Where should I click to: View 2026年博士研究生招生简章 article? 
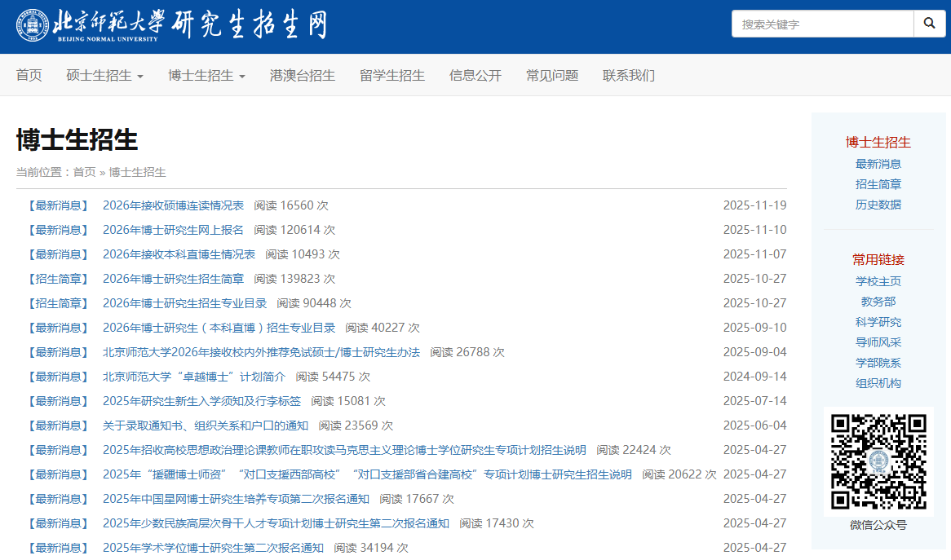click(x=173, y=279)
